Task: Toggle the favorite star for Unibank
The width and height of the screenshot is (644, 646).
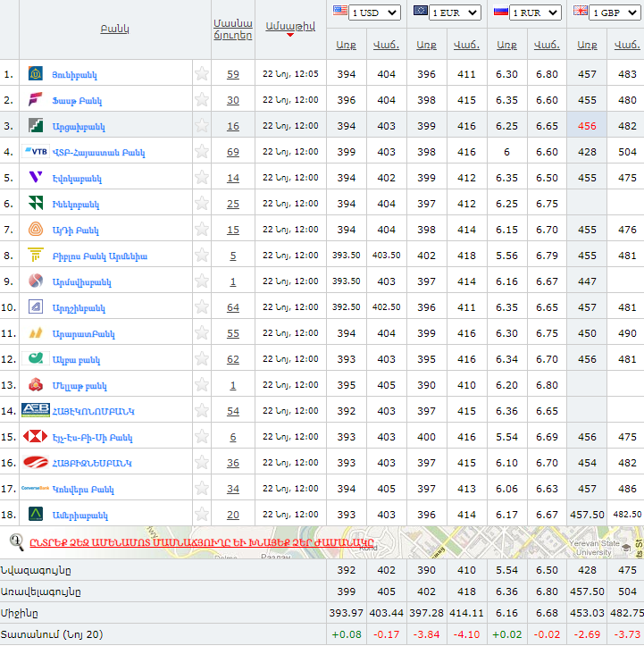Action: 202,74
